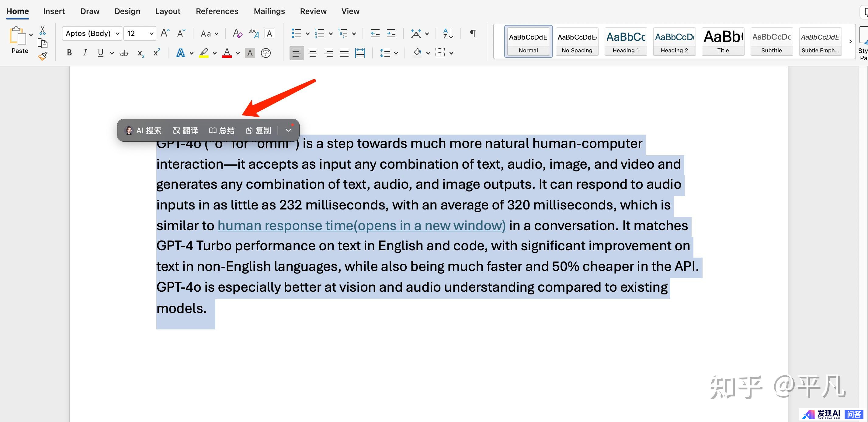Toggle Bold formatting
The height and width of the screenshot is (422, 868).
[x=69, y=53]
